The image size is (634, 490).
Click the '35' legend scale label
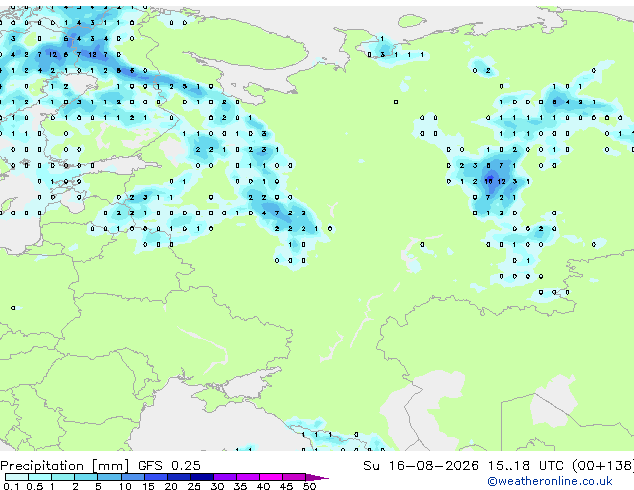coord(241,486)
